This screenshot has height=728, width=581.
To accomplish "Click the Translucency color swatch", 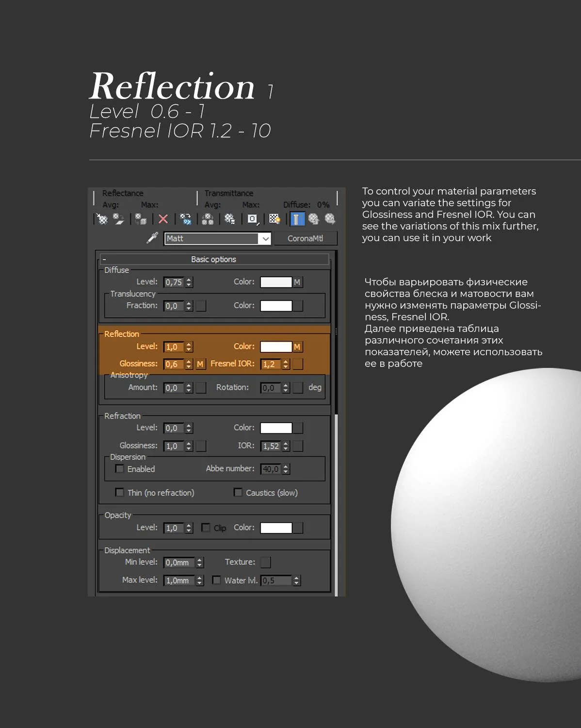I will 276,306.
